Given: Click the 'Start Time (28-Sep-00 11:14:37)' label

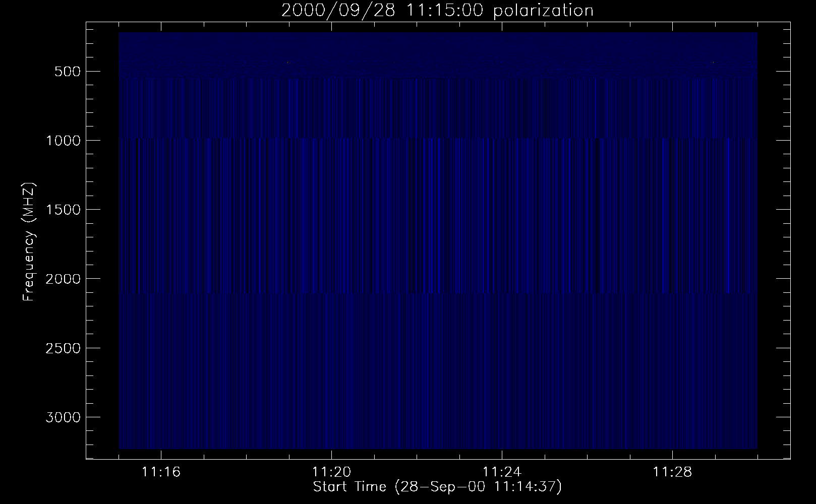Looking at the screenshot, I should (437, 487).
